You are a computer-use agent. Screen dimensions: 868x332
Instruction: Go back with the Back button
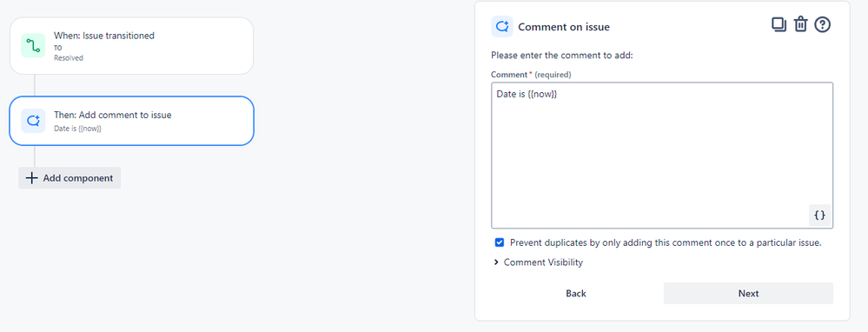pos(576,293)
